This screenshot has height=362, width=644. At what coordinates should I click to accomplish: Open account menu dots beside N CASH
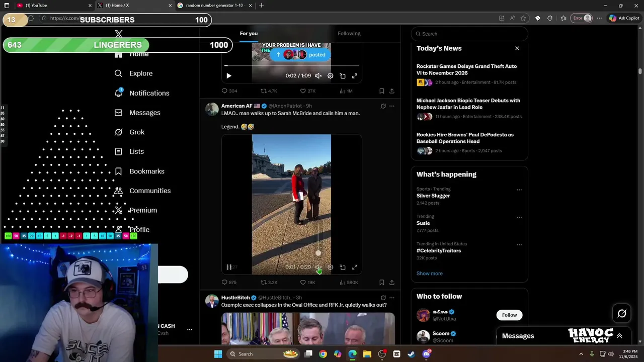(x=190, y=330)
